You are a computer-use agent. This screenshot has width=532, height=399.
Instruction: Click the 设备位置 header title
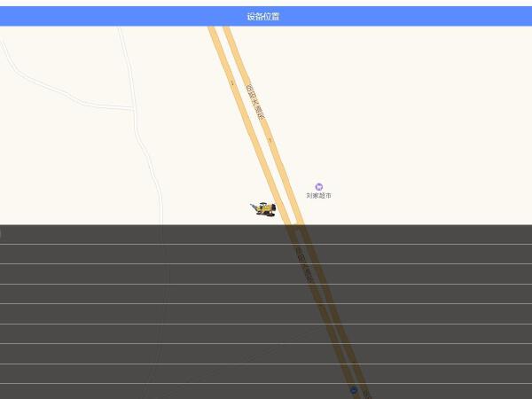263,16
